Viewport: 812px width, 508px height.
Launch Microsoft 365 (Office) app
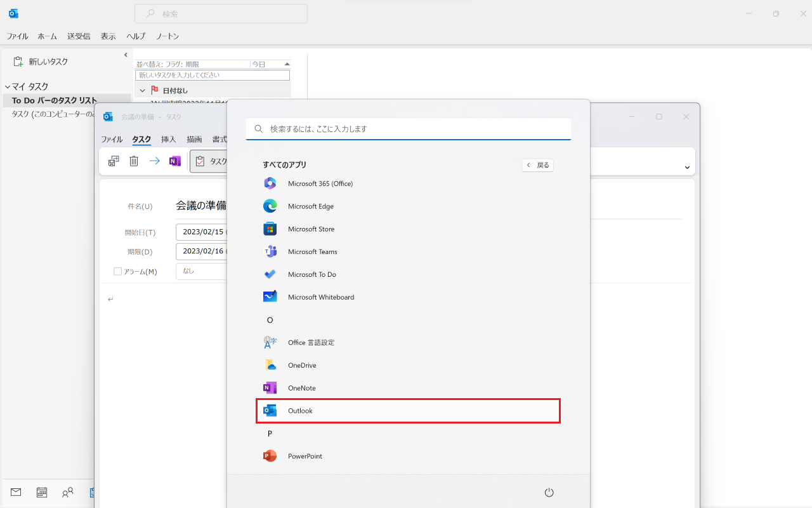pos(408,184)
